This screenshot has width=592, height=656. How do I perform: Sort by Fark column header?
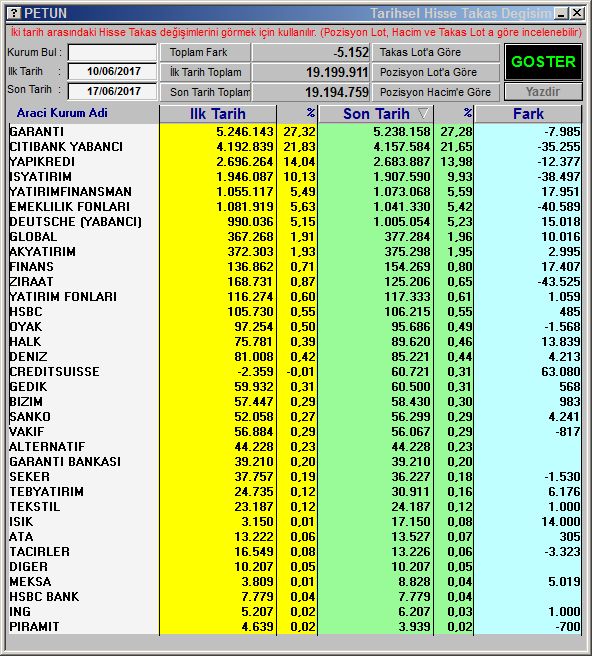coord(528,114)
